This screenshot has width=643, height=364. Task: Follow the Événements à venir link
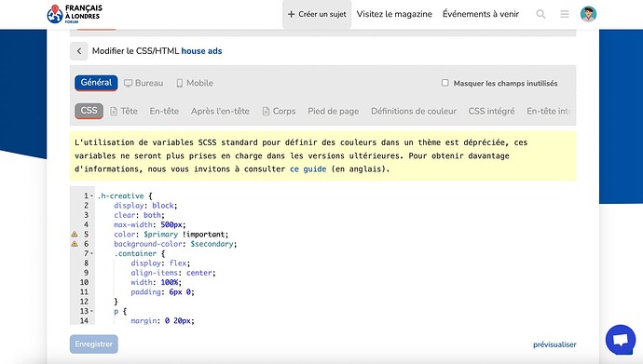[481, 14]
